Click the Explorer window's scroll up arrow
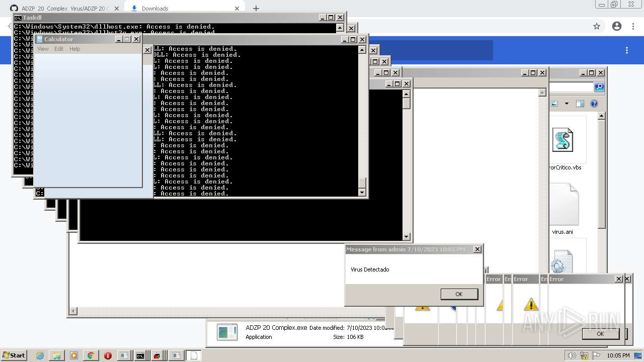This screenshot has width=644, height=362. [601, 116]
